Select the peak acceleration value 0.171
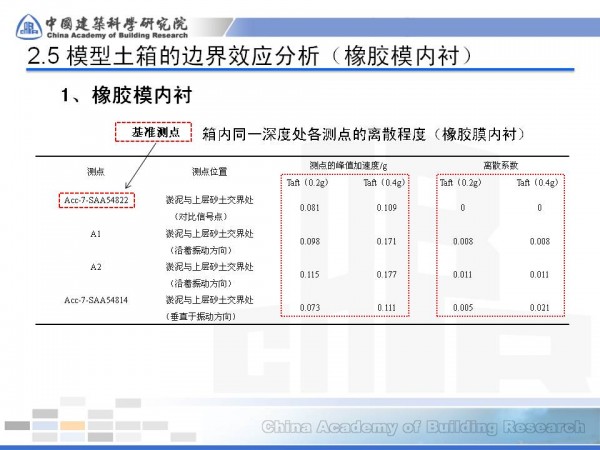This screenshot has width=600, height=450. pyautogui.click(x=386, y=241)
